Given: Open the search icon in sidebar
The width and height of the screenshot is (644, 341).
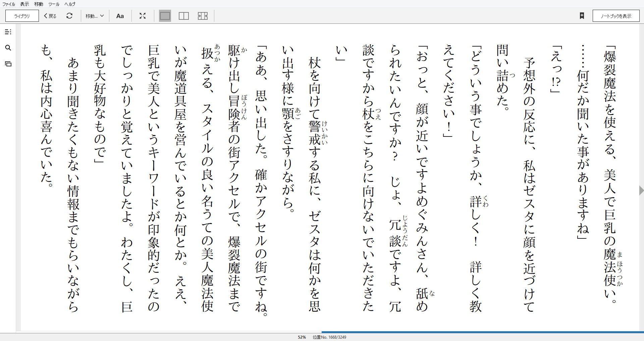Looking at the screenshot, I should pyautogui.click(x=8, y=48).
